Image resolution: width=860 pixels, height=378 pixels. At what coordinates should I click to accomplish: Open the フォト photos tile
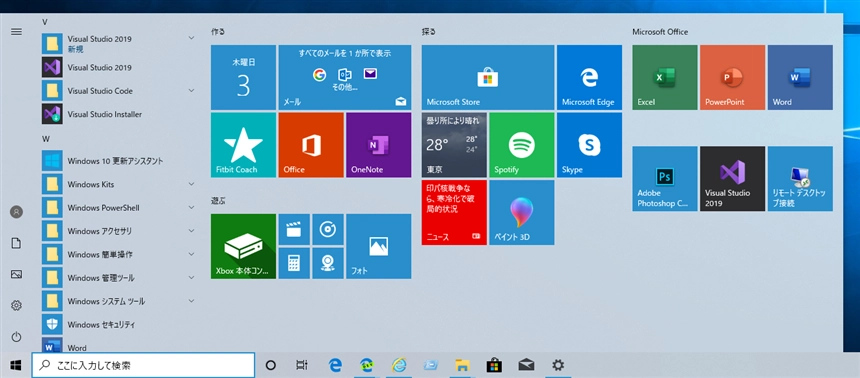pyautogui.click(x=378, y=246)
